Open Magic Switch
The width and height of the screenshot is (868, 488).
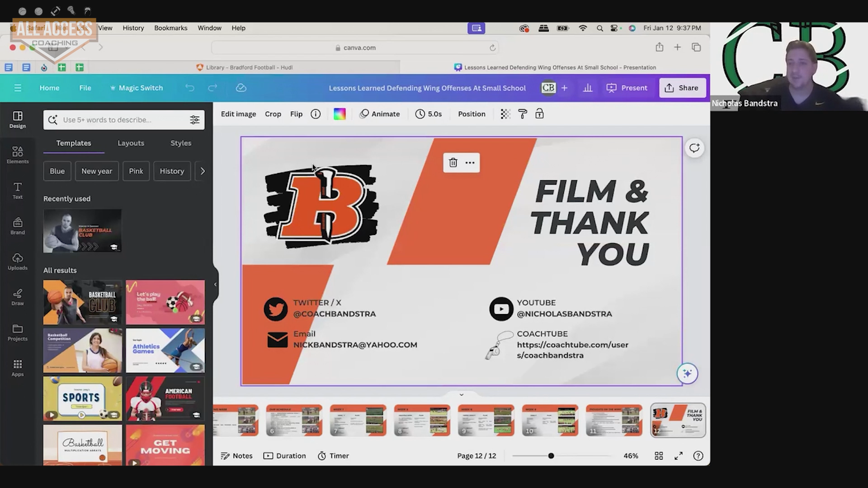pyautogui.click(x=137, y=88)
